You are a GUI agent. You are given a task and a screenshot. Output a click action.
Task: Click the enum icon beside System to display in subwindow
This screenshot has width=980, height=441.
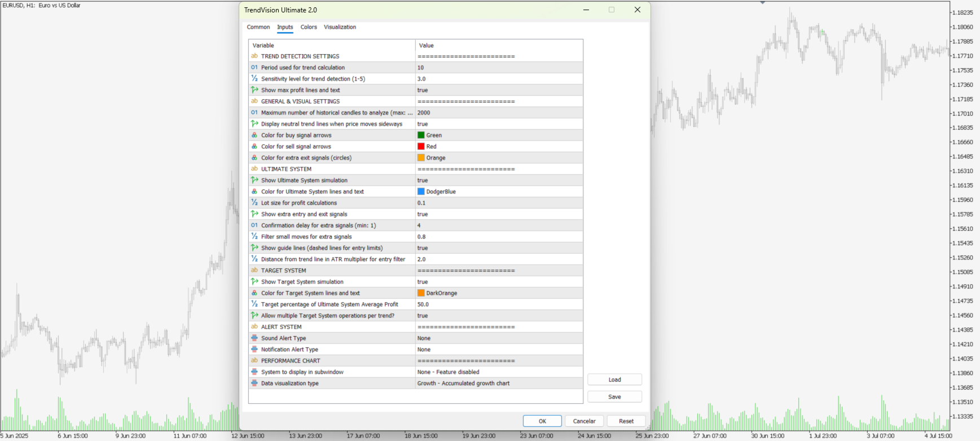tap(254, 372)
